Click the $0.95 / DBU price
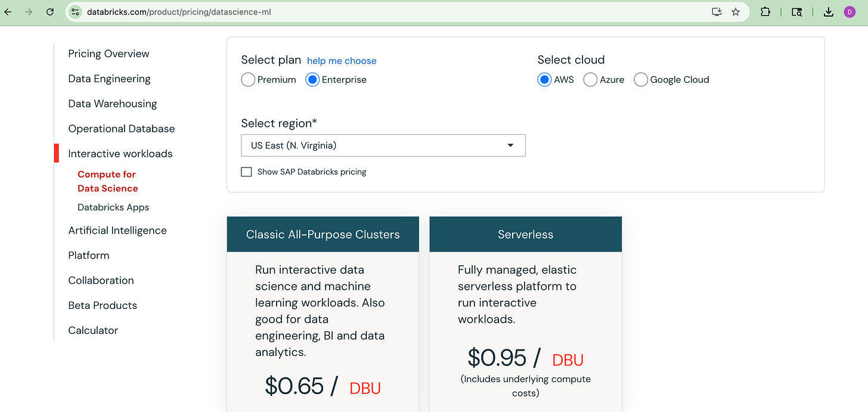This screenshot has width=868, height=412. (x=525, y=358)
